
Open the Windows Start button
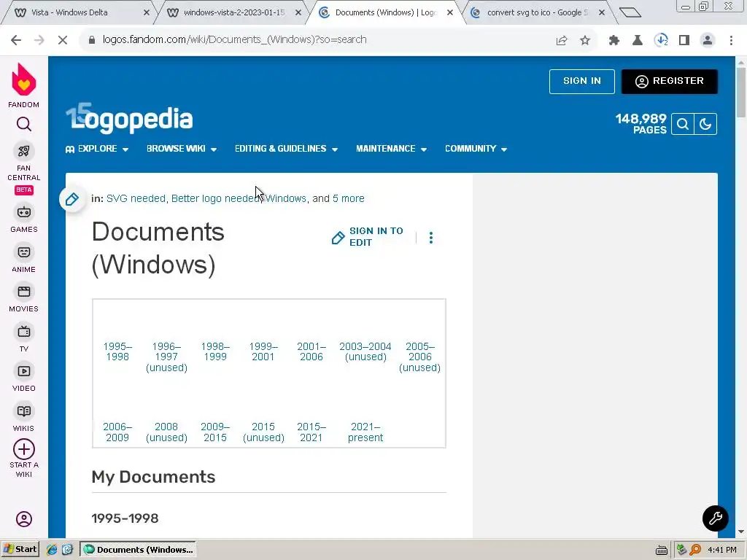click(x=20, y=550)
